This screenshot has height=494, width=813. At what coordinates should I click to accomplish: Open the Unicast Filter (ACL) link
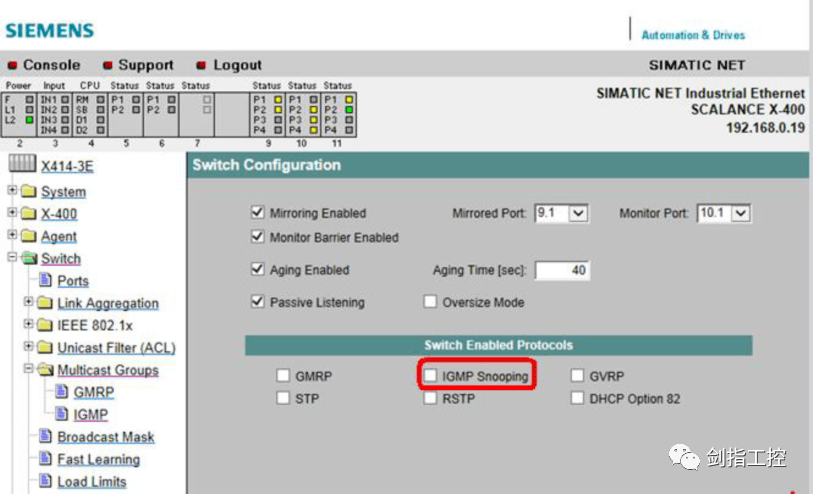[116, 347]
